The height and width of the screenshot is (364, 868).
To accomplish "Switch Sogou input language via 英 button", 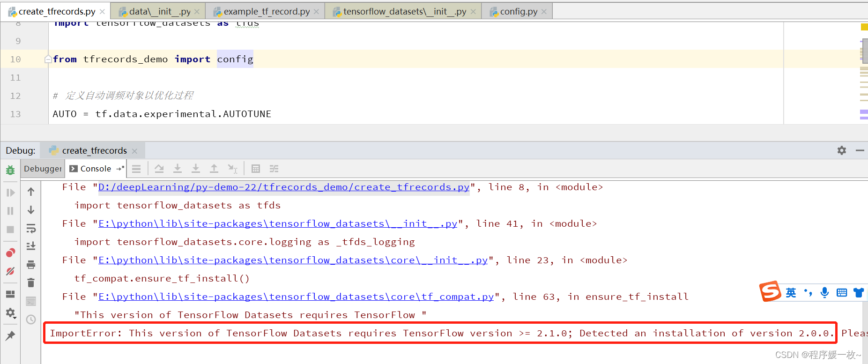I will point(791,293).
